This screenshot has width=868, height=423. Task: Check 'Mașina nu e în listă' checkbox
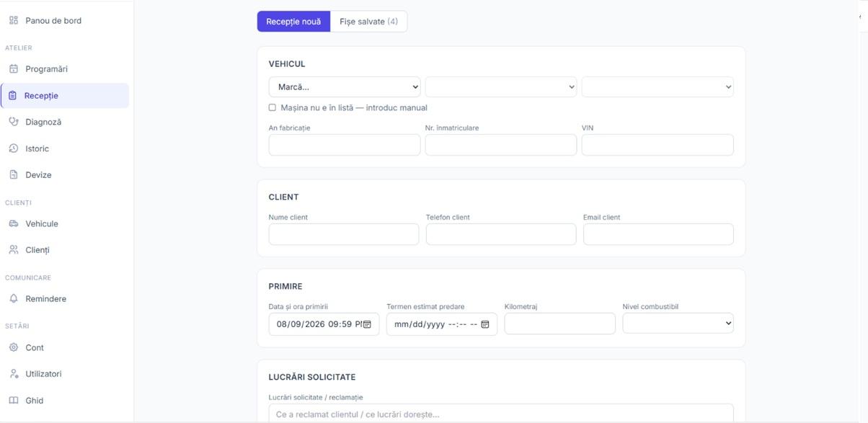273,107
